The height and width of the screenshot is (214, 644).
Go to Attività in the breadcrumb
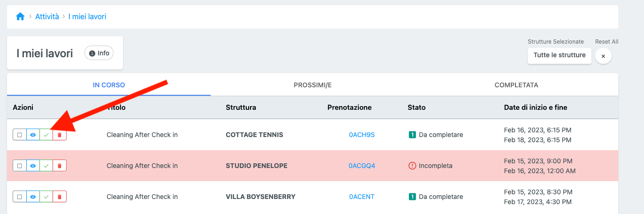click(47, 17)
